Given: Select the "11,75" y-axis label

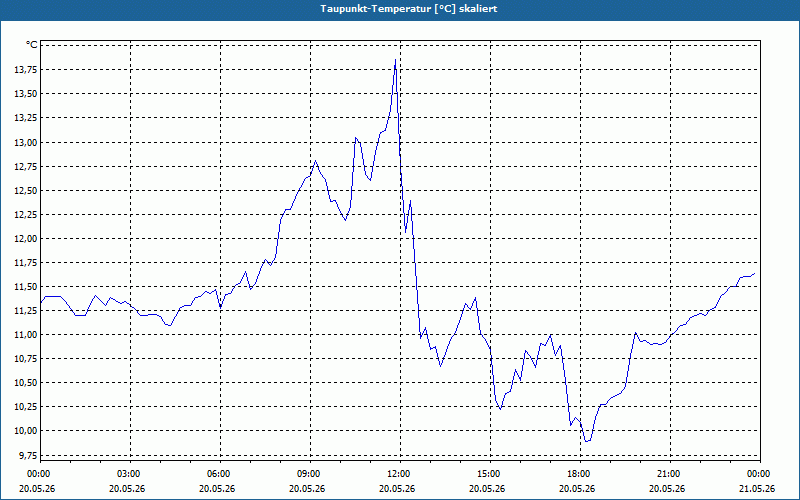Looking at the screenshot, I should pos(26,262).
